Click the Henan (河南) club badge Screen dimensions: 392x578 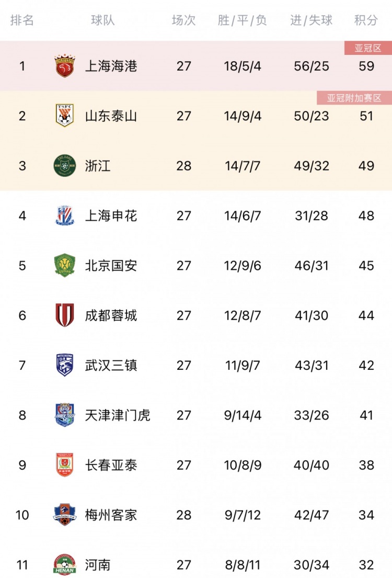tap(65, 564)
